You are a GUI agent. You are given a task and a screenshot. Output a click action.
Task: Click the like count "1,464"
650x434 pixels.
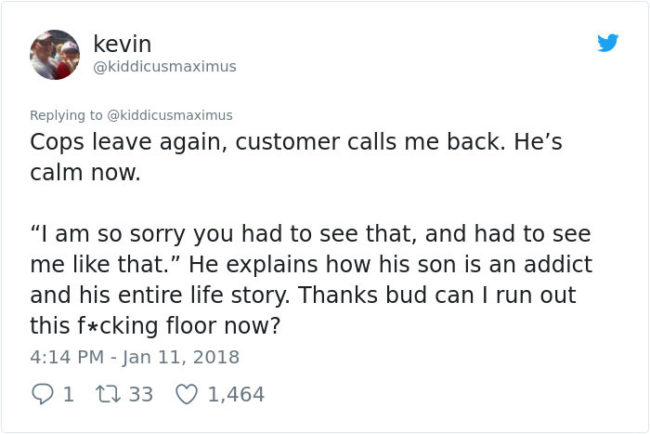click(x=235, y=394)
